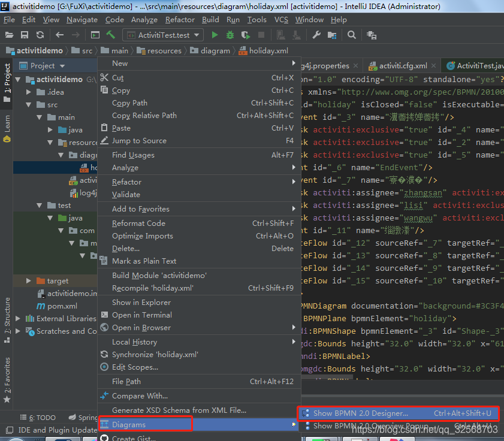Open the Learn side panel
This screenshot has height=441, width=504.
tap(7, 129)
